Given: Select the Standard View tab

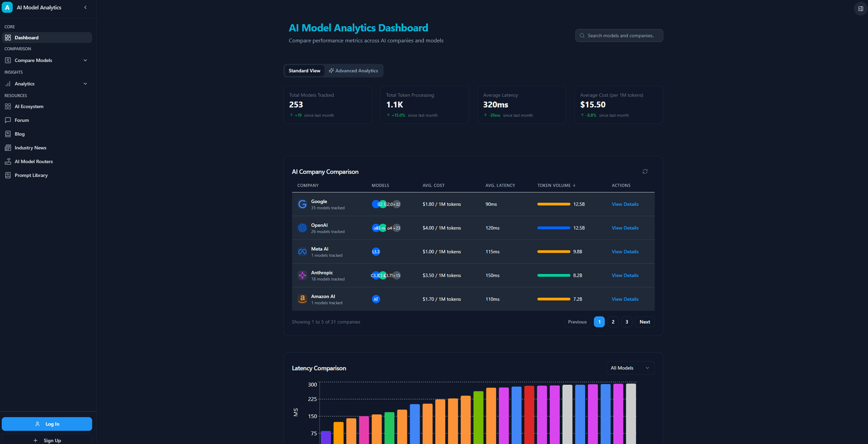Looking at the screenshot, I should pos(304,71).
